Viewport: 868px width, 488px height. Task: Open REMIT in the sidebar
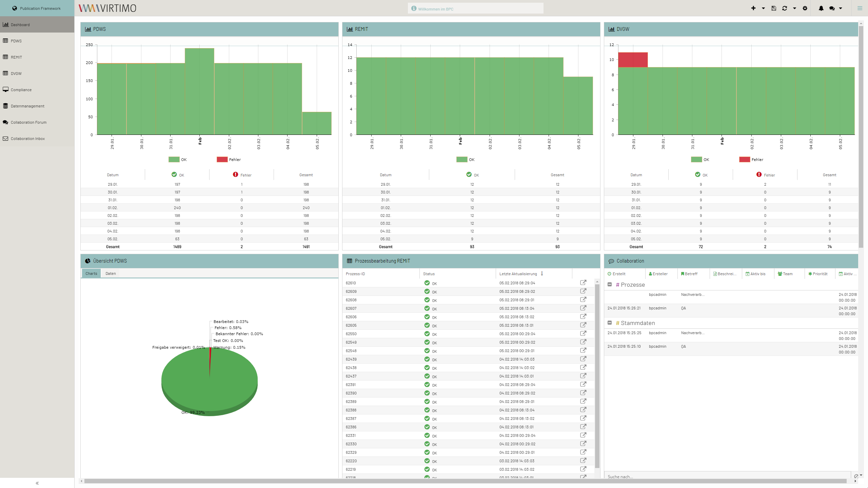[37, 57]
